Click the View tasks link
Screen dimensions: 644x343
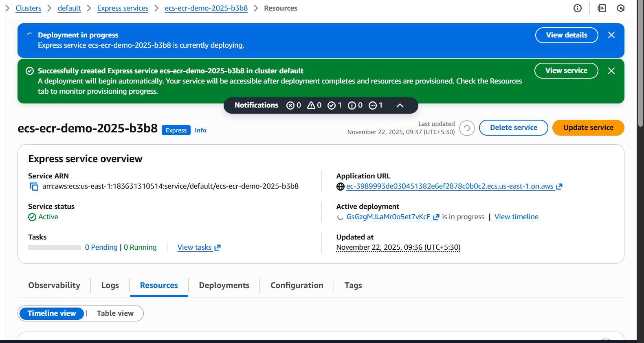click(x=195, y=247)
